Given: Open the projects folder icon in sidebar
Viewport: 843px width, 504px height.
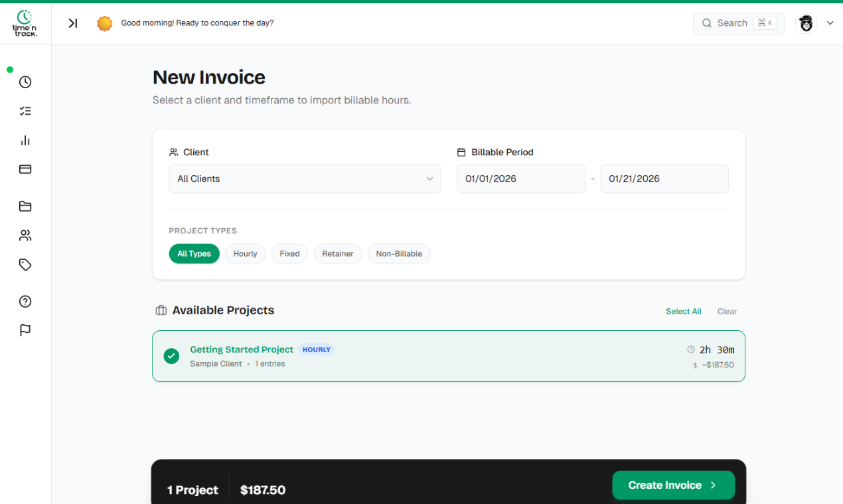Looking at the screenshot, I should [25, 206].
